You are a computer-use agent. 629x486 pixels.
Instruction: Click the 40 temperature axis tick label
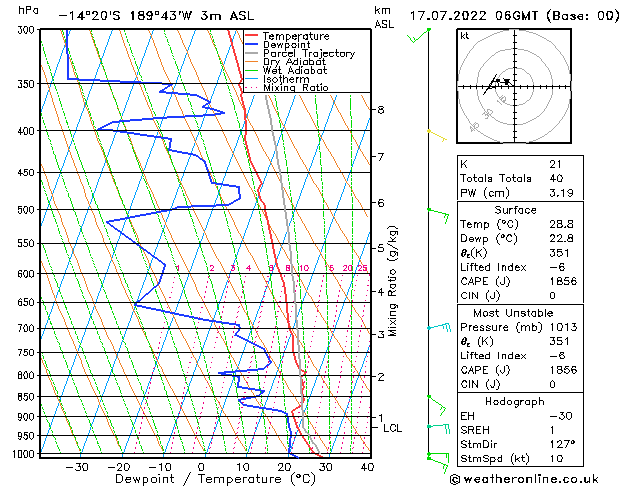pyautogui.click(x=367, y=467)
